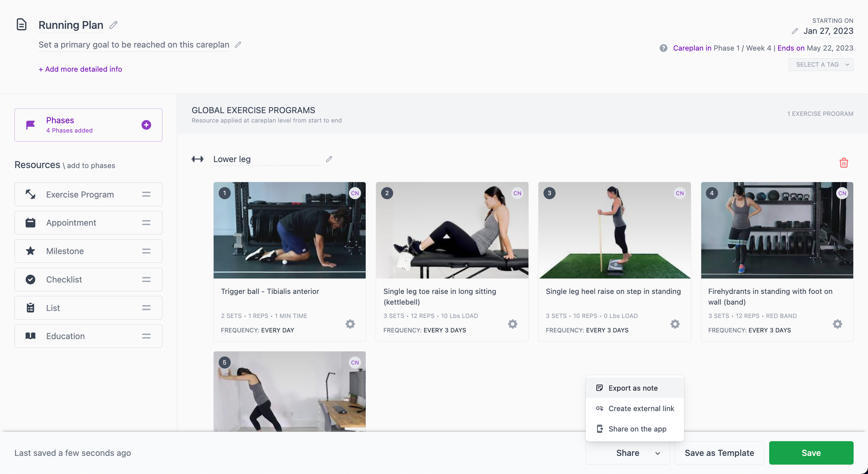Click Save as Template button
Viewport: 868px width, 474px height.
click(719, 453)
